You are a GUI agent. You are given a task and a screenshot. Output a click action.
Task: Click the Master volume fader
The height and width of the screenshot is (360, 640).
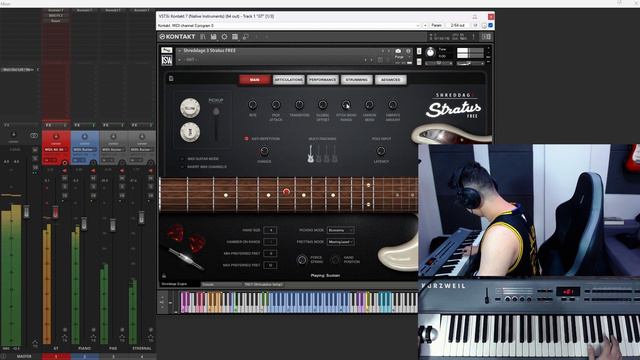point(27,212)
